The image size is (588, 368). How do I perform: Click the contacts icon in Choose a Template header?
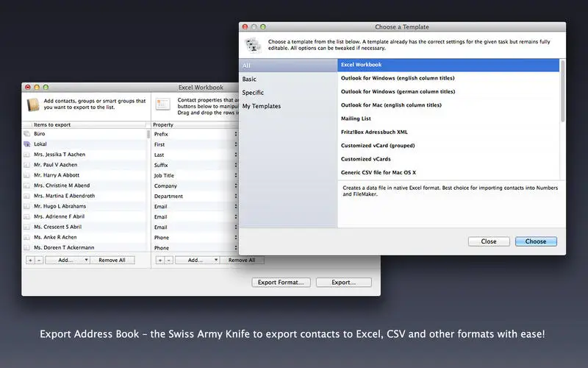254,45
